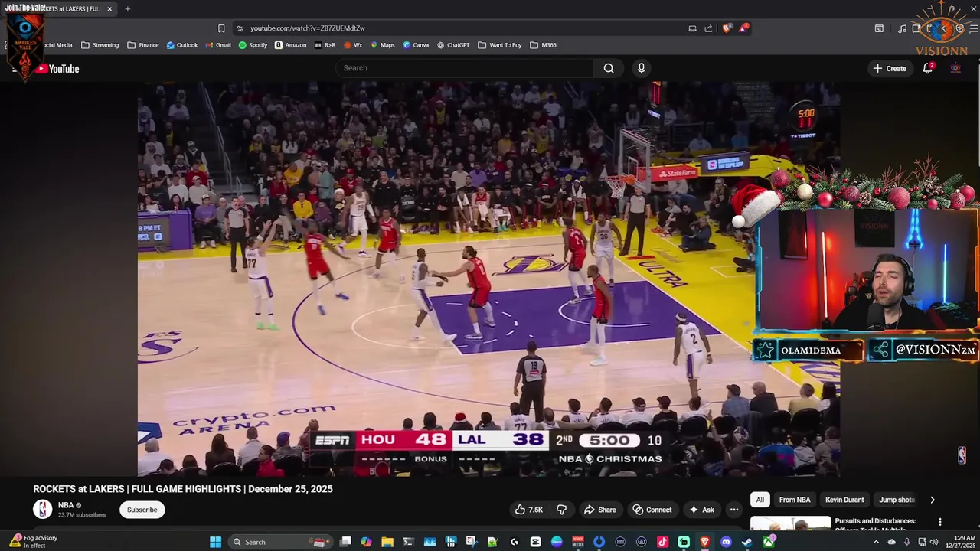Screen dimensions: 980x551
Task: Click Brave Rewards triangle icon
Action: (x=743, y=28)
